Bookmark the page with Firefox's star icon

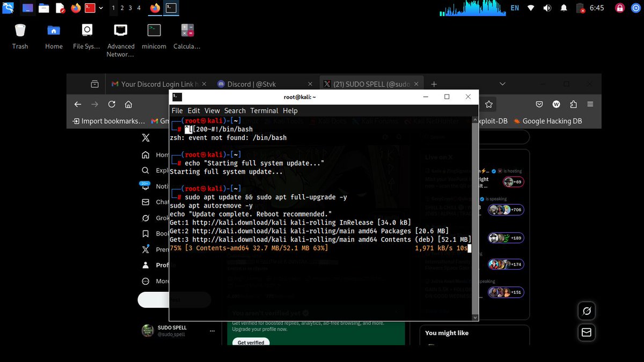(489, 104)
